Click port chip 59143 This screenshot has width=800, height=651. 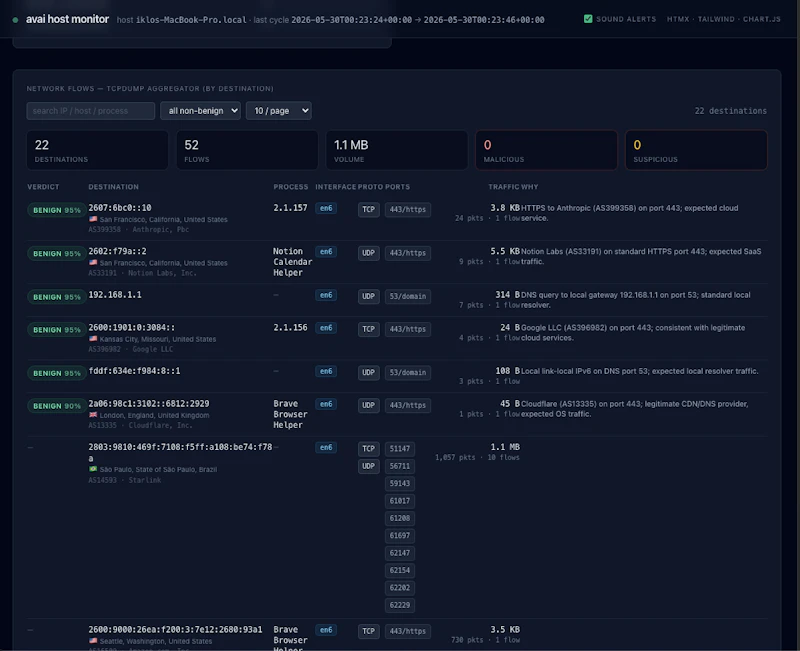pyautogui.click(x=399, y=484)
